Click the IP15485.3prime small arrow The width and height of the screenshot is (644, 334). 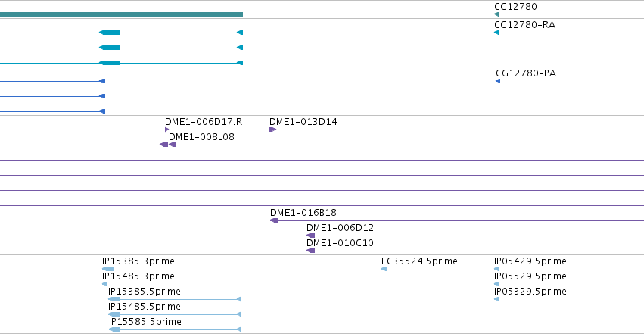[x=104, y=284]
